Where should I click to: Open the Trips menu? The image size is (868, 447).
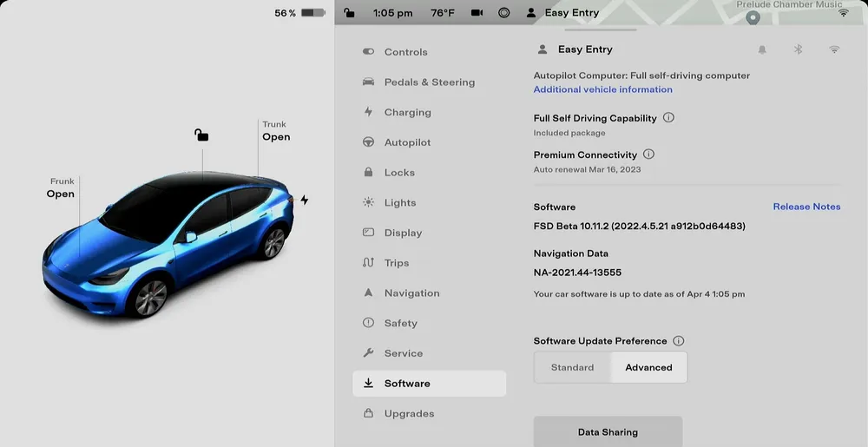pyautogui.click(x=429, y=263)
